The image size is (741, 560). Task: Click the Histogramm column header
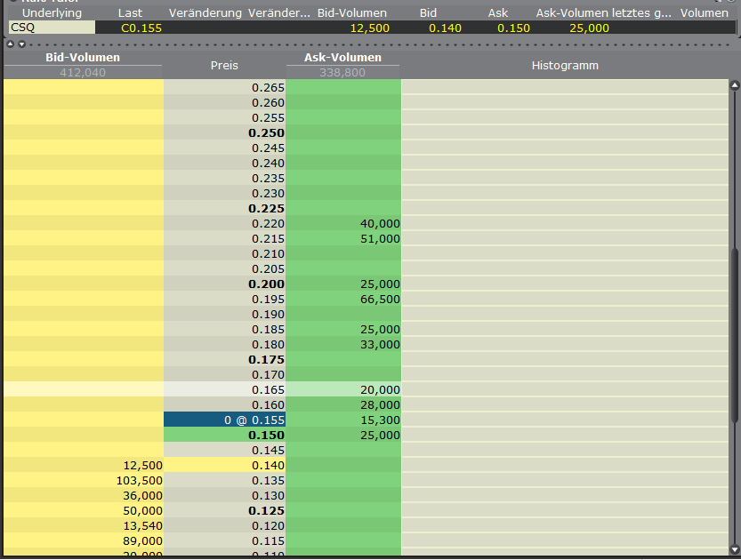pos(565,65)
